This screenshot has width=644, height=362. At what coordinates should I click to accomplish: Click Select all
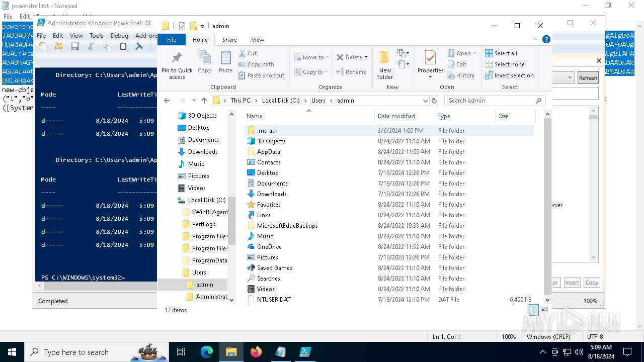pos(501,53)
